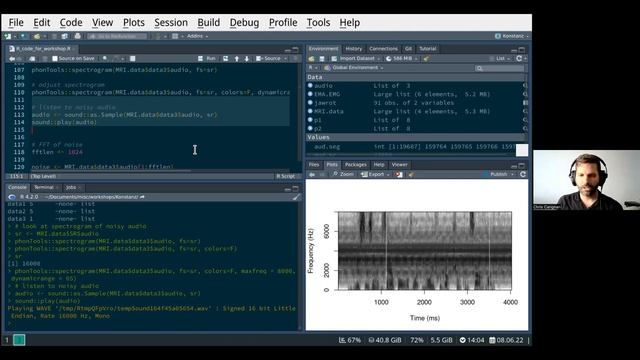640x360 pixels.
Task: Click the spectrogram plot image
Action: (424, 251)
